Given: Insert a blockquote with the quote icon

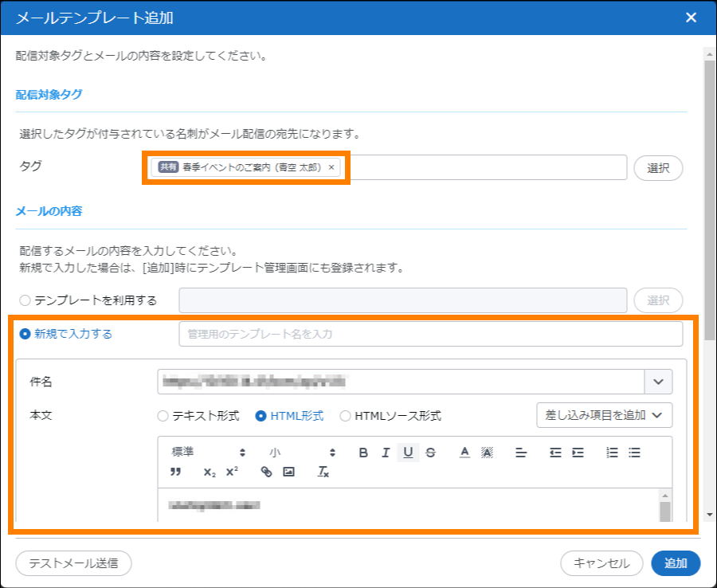Looking at the screenshot, I should coord(176,472).
